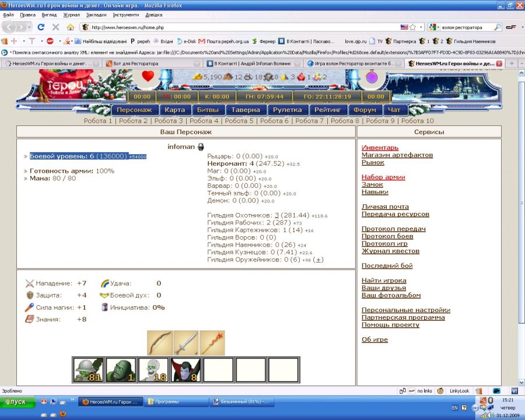Switch to the Игра взлом Ресторатор tab
This screenshot has height=420, width=525.
353,64
